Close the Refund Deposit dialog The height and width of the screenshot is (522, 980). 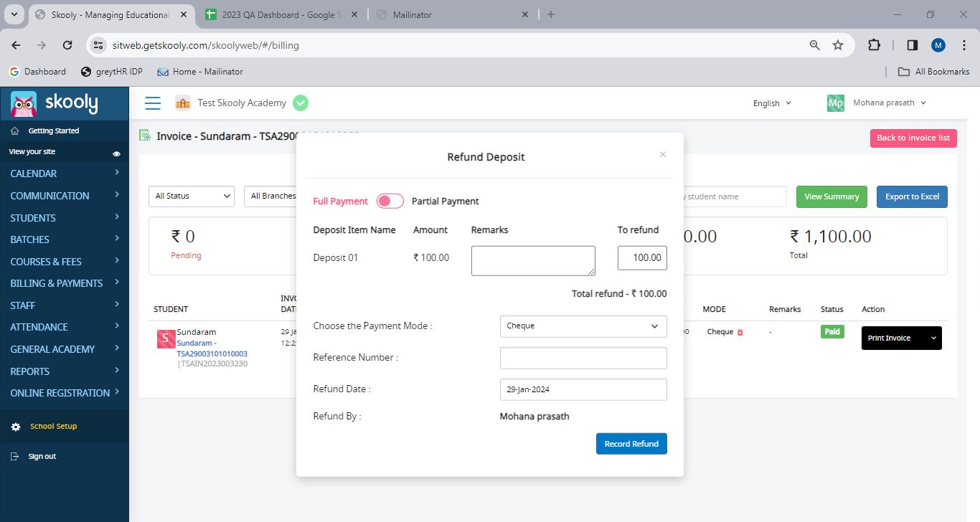pos(663,154)
